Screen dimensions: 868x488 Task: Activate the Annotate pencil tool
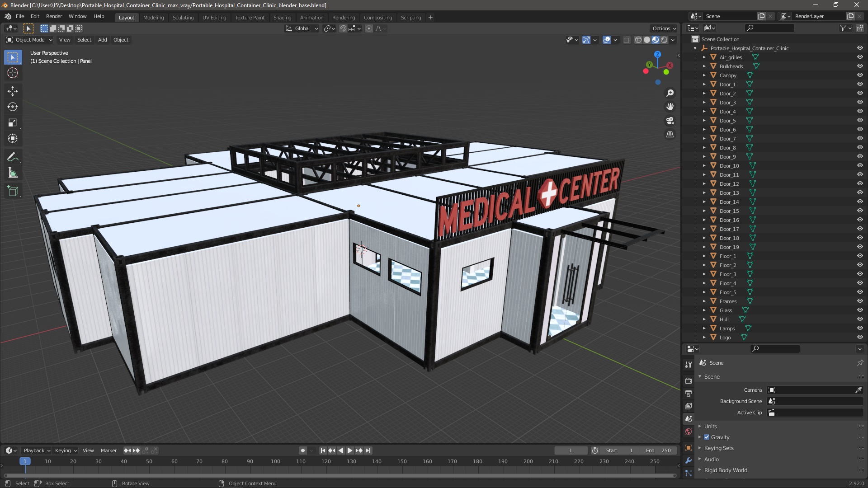(13, 157)
